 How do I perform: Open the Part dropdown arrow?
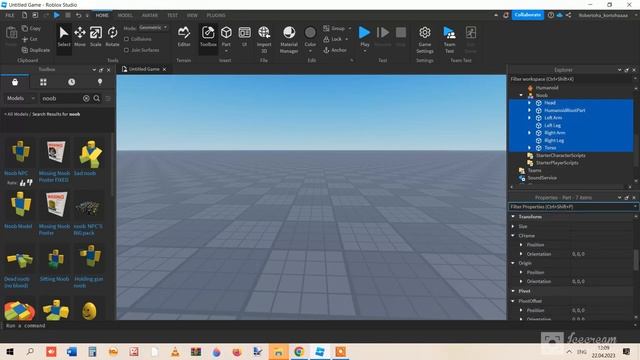226,51
